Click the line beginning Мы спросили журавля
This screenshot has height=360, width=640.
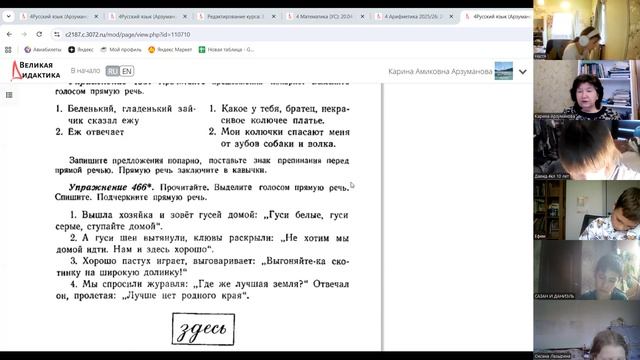209,284
